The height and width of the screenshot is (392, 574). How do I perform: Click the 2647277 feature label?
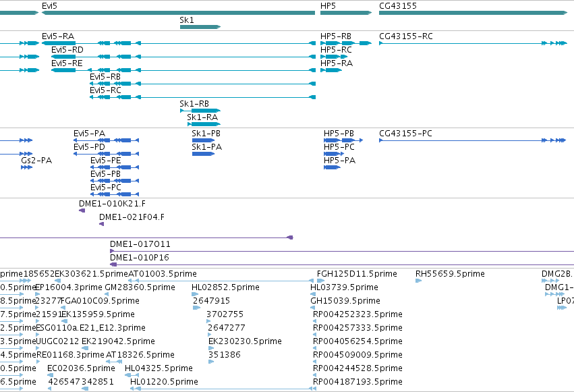point(227,328)
